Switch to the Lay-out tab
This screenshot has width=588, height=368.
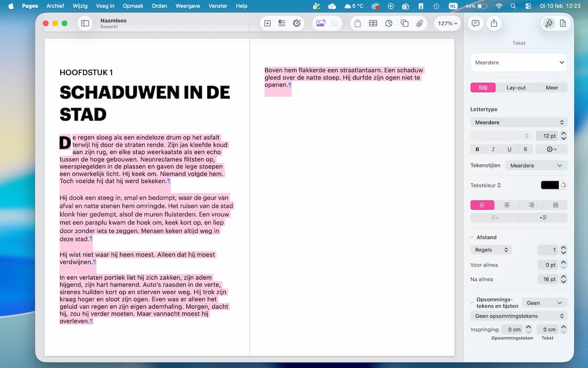(x=516, y=88)
